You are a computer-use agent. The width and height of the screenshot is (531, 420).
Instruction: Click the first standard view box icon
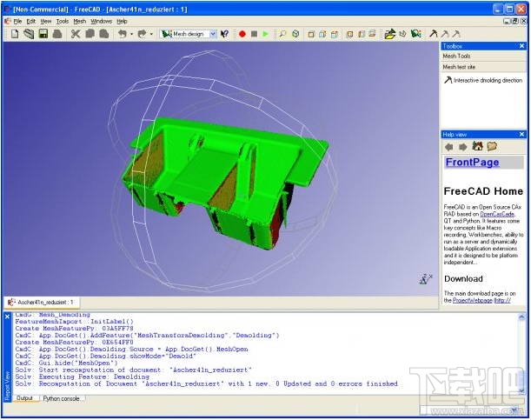(x=311, y=34)
